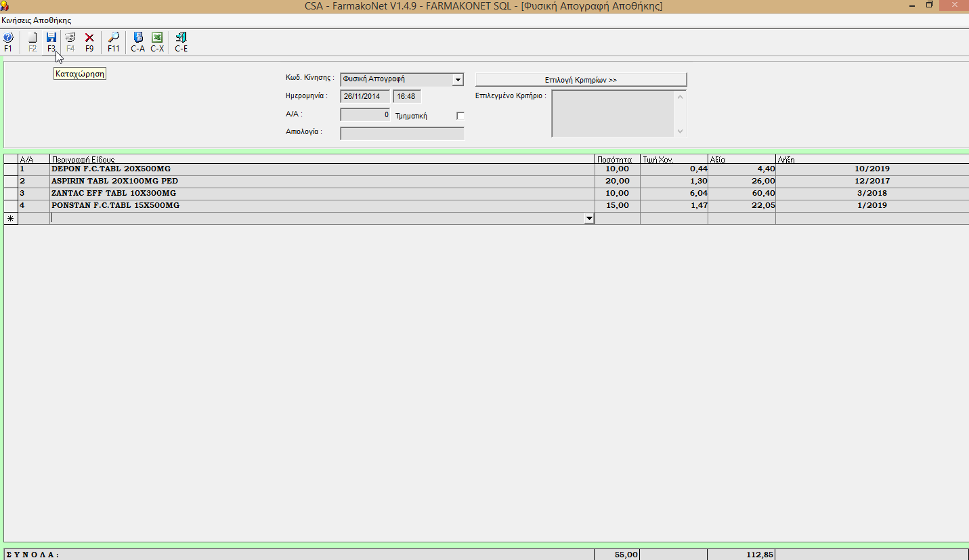Click the Ποσότητα column header
The width and height of the screenshot is (969, 560).
[x=617, y=159]
